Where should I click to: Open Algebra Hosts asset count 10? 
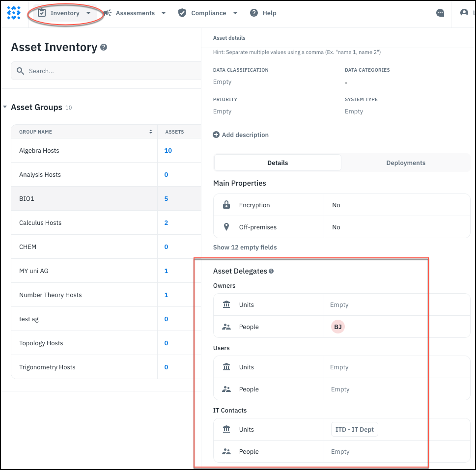click(168, 151)
